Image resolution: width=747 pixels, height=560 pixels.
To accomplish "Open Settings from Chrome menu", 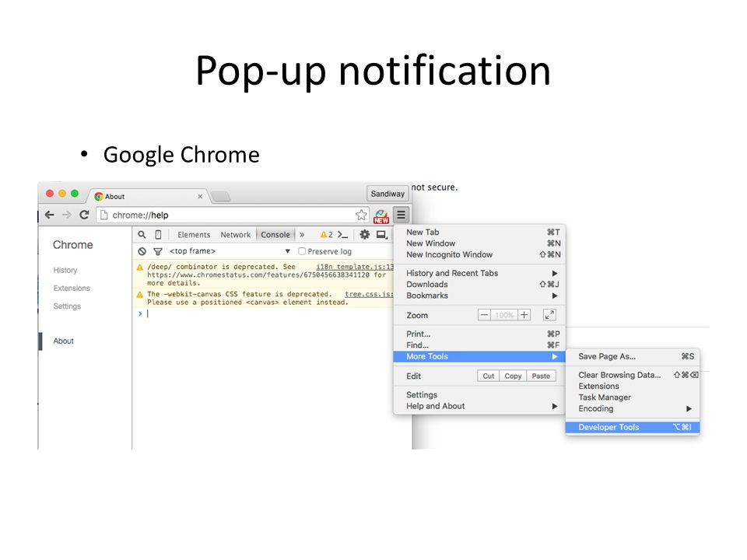I will pyautogui.click(x=479, y=395).
